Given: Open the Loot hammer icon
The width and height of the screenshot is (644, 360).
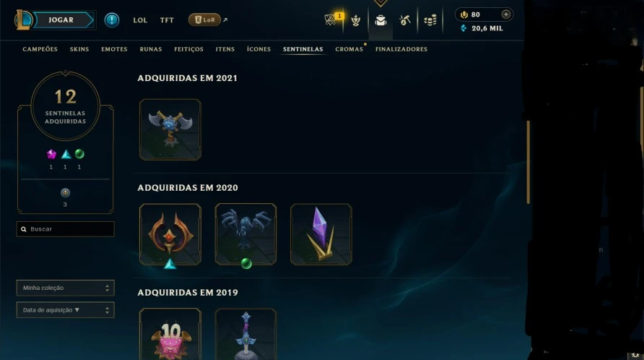Looking at the screenshot, I should [x=404, y=20].
